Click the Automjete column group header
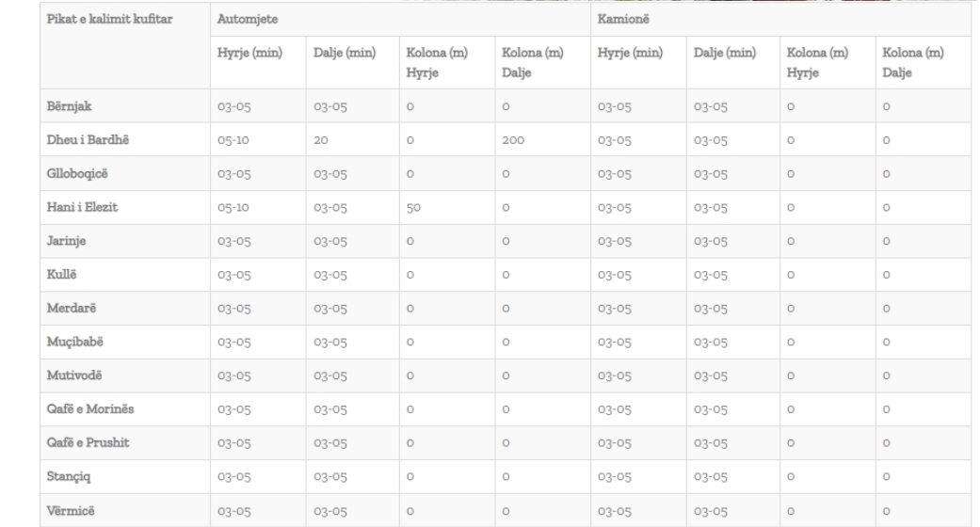This screenshot has width=980, height=527. pos(248,20)
